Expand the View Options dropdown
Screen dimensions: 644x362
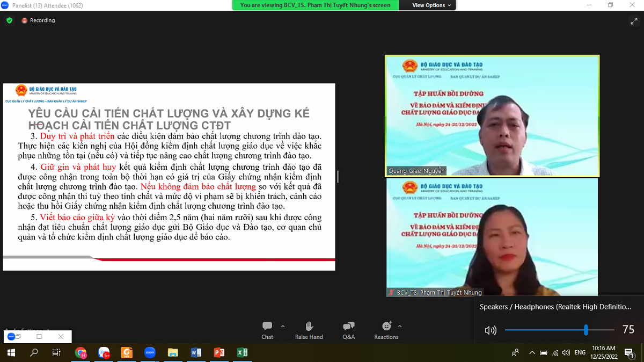[x=432, y=5]
